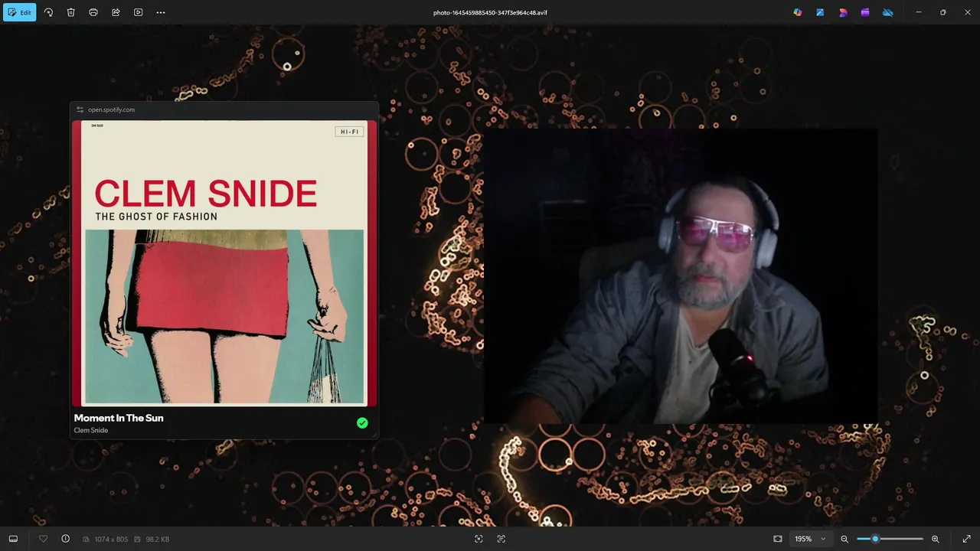
Task: Start visual search on the image
Action: tap(479, 539)
